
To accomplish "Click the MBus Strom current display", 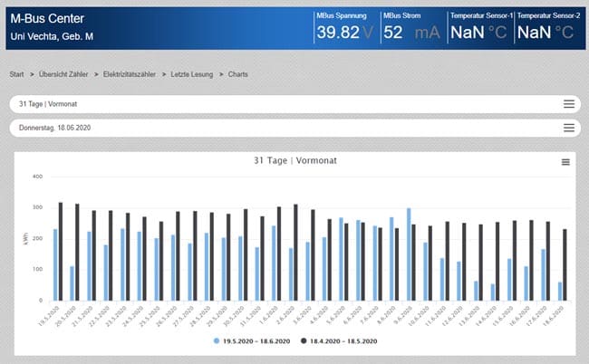I will coord(412,32).
